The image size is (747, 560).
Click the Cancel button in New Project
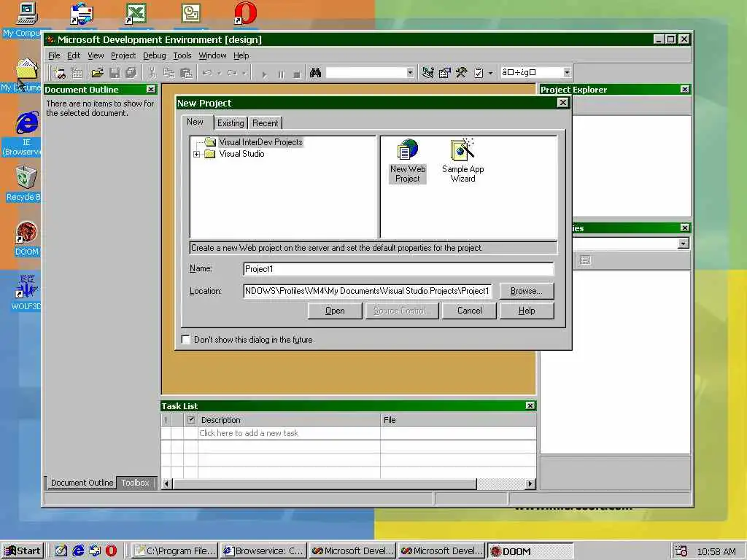[469, 311]
